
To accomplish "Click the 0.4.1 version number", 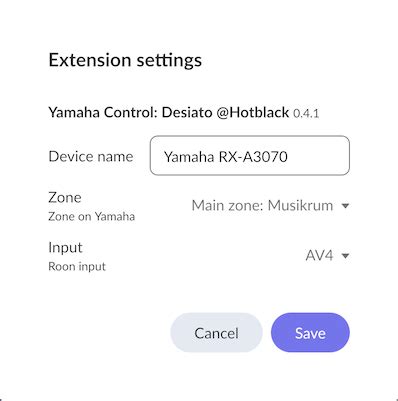I will pyautogui.click(x=306, y=113).
